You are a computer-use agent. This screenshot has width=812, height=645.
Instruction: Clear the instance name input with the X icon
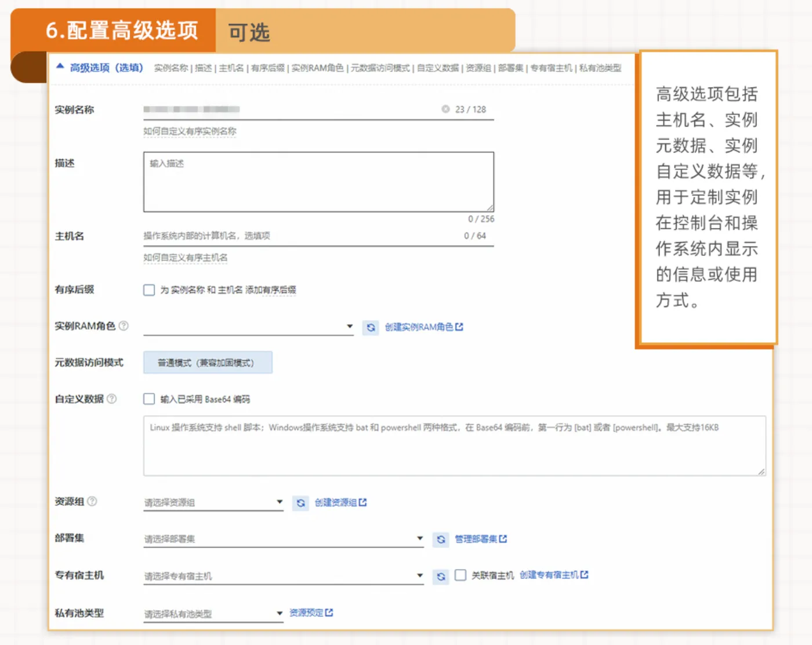[x=445, y=109]
